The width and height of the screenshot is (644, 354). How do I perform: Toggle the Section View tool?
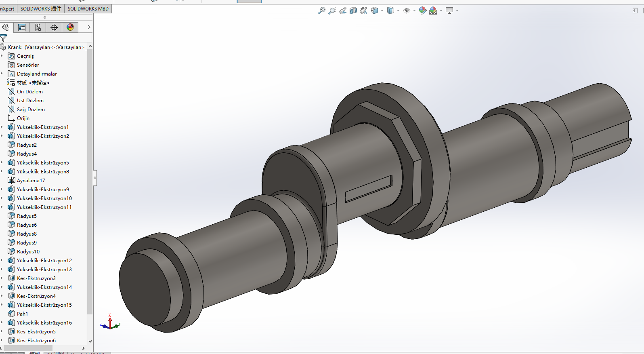tap(353, 11)
